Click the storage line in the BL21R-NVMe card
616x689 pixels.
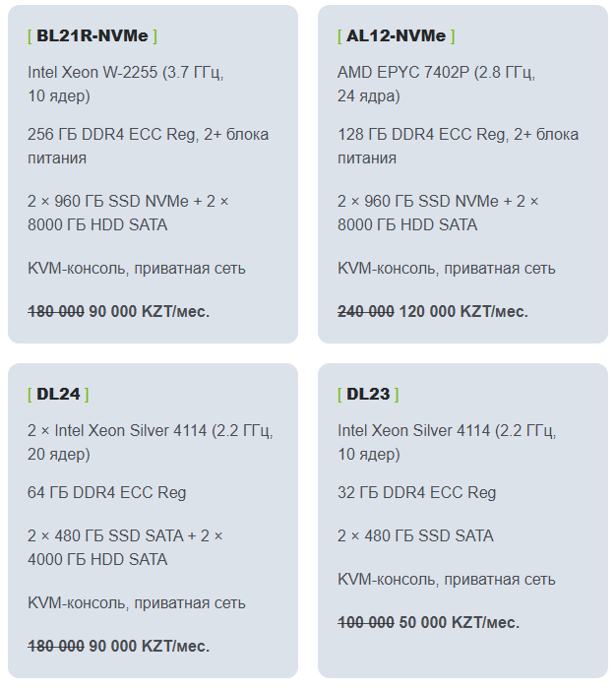[x=128, y=213]
